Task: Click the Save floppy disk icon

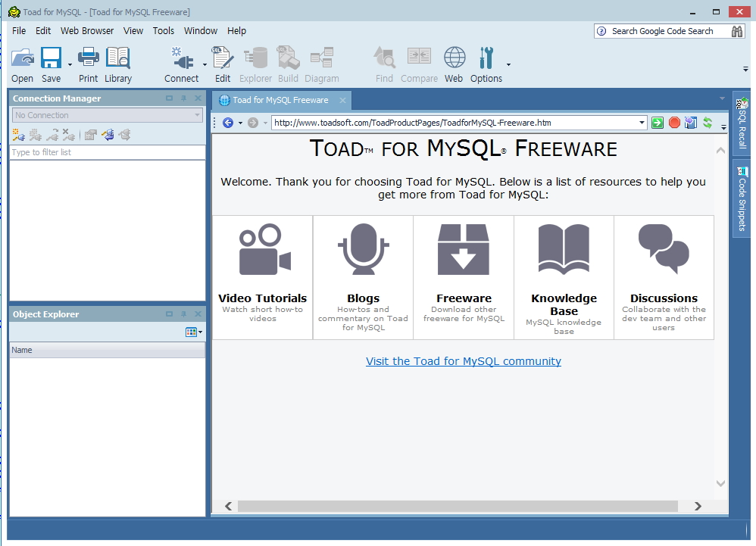Action: (x=51, y=58)
